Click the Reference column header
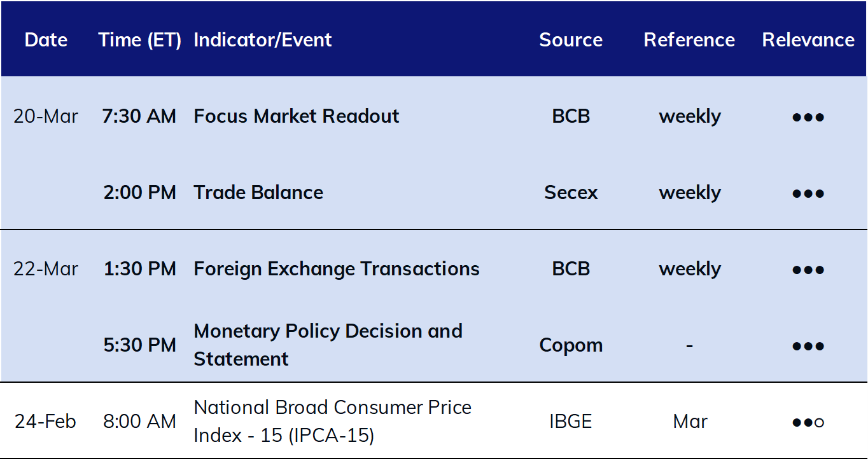The height and width of the screenshot is (461, 868). pos(689,39)
